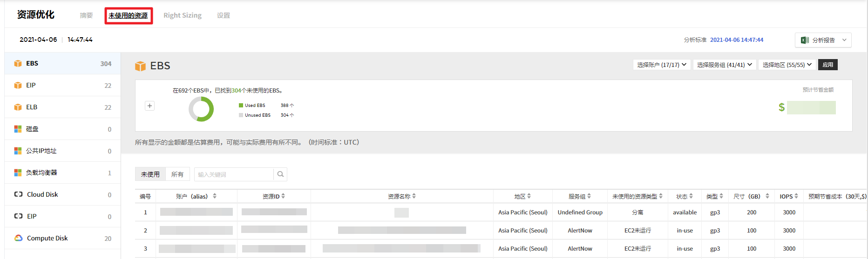Screen dimensions: 868x259
Task: Click the 应用 apply button
Action: tap(828, 65)
